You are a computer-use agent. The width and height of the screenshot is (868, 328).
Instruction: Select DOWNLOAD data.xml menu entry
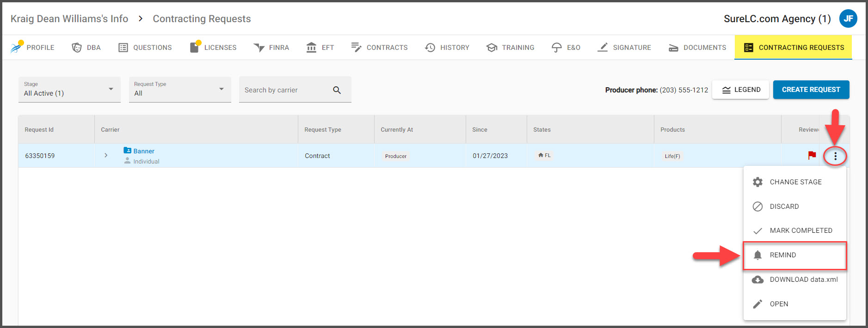click(x=795, y=279)
